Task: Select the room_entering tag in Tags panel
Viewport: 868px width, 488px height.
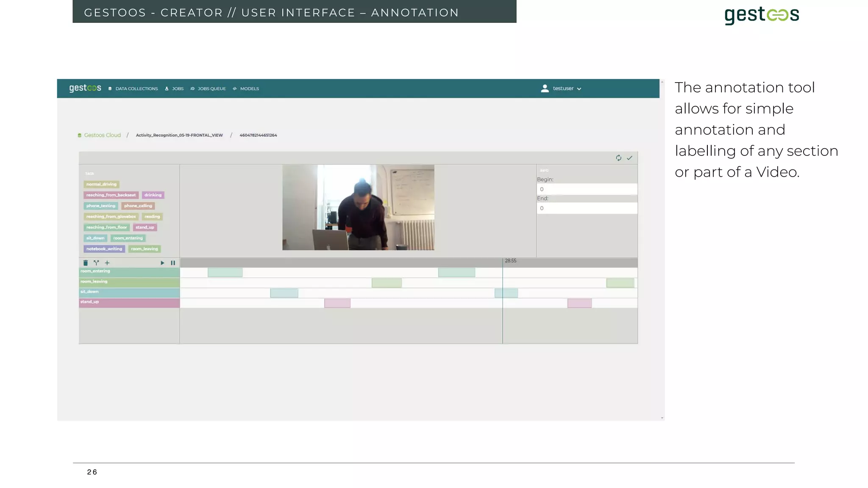Action: point(128,238)
